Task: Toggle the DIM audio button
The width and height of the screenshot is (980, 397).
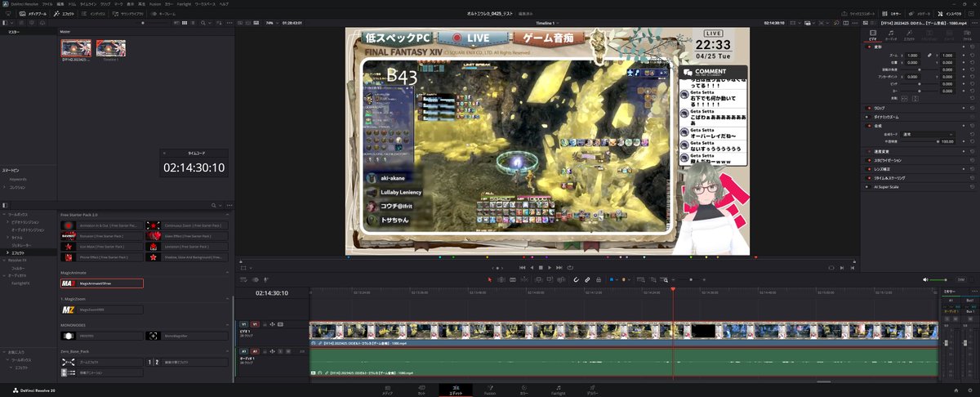Action: click(x=961, y=279)
